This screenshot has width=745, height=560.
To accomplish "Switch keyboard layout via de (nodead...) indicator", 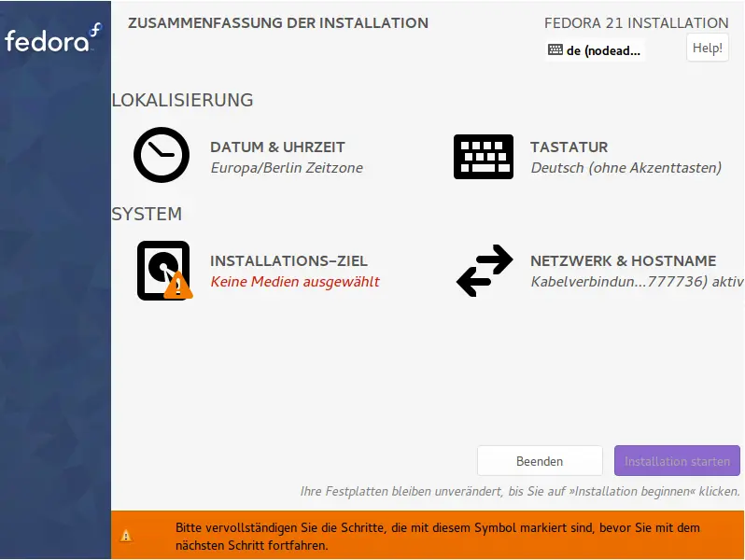I will click(603, 50).
